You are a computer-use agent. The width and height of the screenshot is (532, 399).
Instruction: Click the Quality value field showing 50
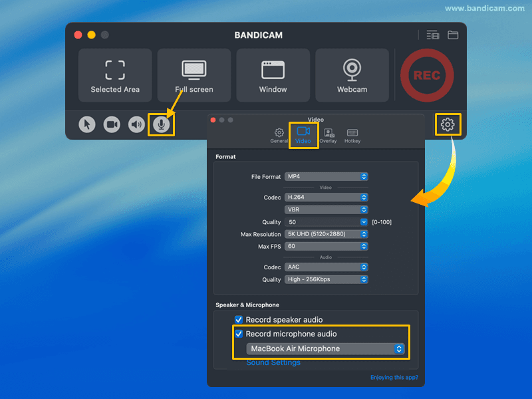pos(321,222)
